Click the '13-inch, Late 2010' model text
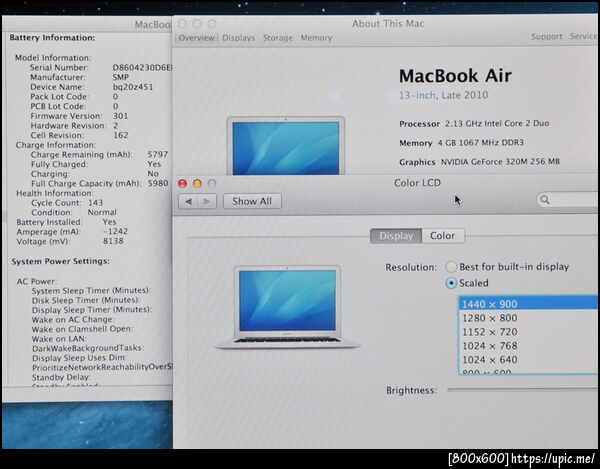 (x=443, y=95)
